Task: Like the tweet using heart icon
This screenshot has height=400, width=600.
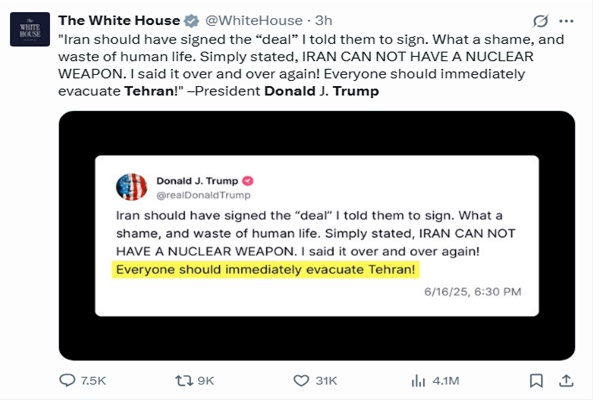Action: [301, 381]
